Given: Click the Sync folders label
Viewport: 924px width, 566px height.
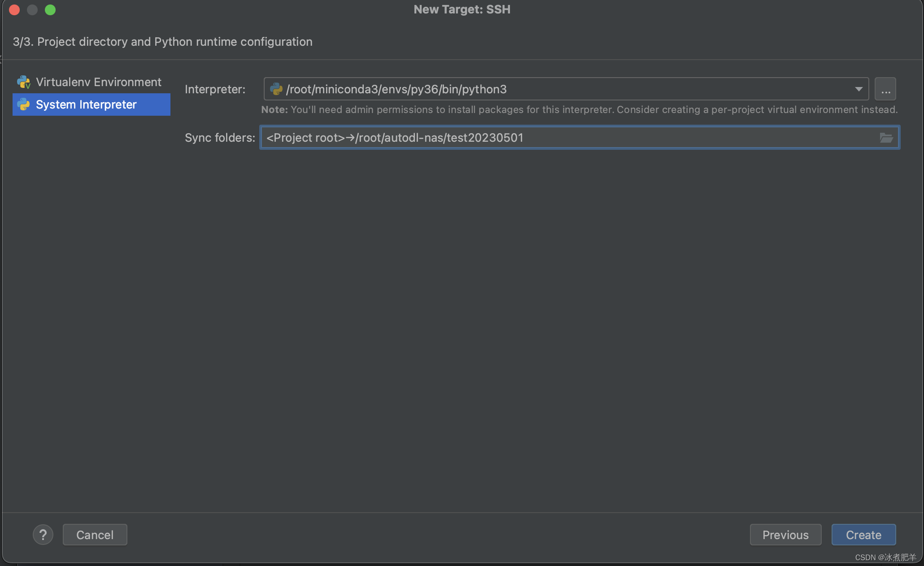Looking at the screenshot, I should coord(220,138).
